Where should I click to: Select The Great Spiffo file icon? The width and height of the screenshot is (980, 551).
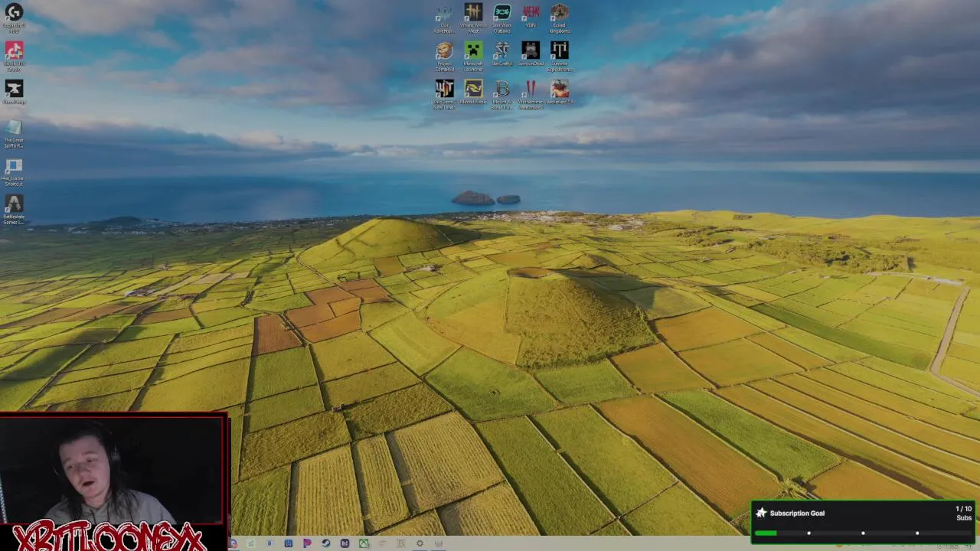click(14, 132)
